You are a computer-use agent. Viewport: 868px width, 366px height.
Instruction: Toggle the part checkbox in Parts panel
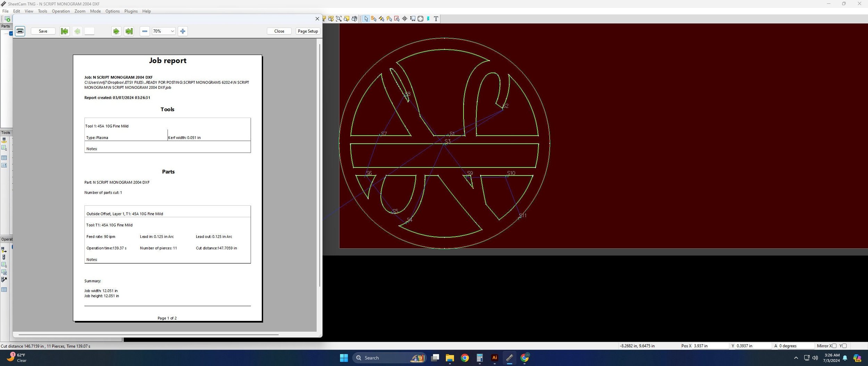[x=11, y=34]
